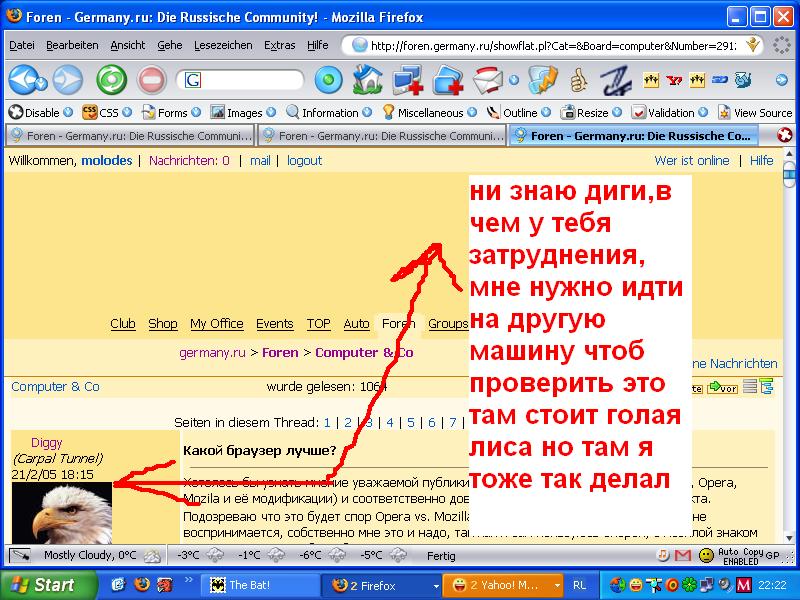Click the View Source toolbar item
800x600 pixels.
click(755, 112)
